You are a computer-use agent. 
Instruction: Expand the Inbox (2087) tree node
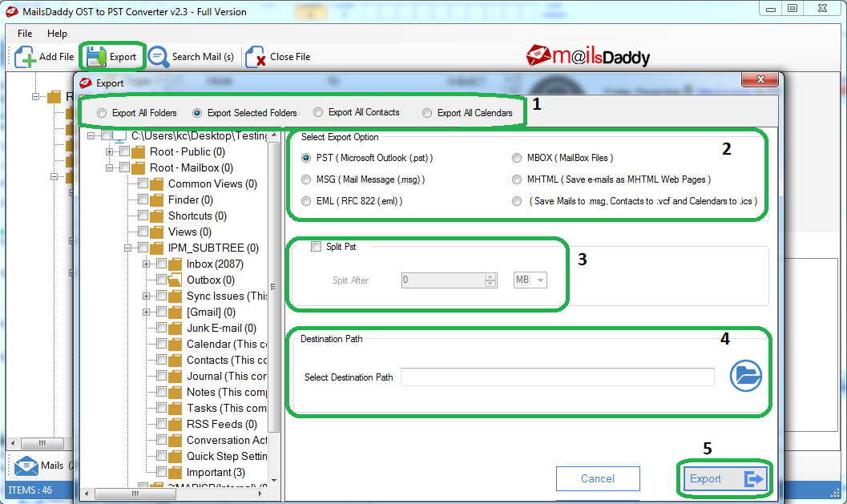pyautogui.click(x=146, y=264)
